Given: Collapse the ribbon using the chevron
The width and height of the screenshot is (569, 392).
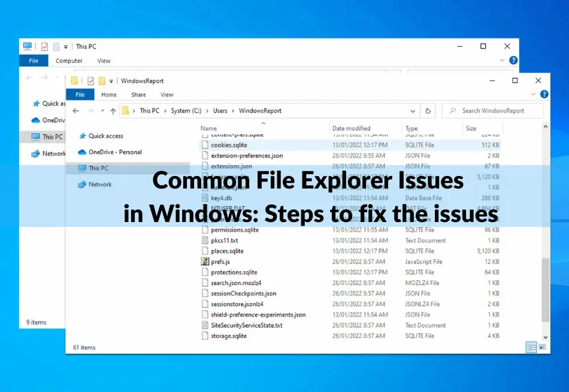Looking at the screenshot, I should [x=533, y=95].
